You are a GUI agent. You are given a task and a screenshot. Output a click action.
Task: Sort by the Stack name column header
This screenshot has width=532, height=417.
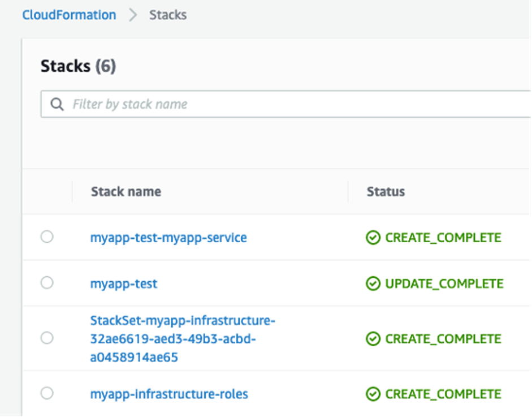[x=126, y=191]
